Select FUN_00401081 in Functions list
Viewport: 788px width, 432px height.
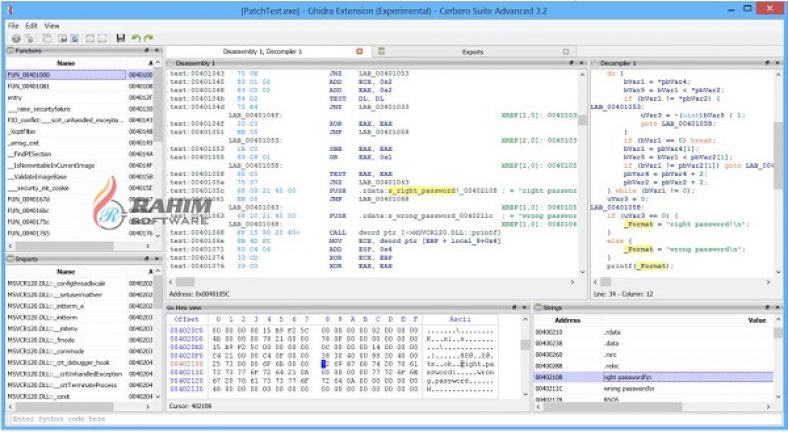[x=28, y=86]
